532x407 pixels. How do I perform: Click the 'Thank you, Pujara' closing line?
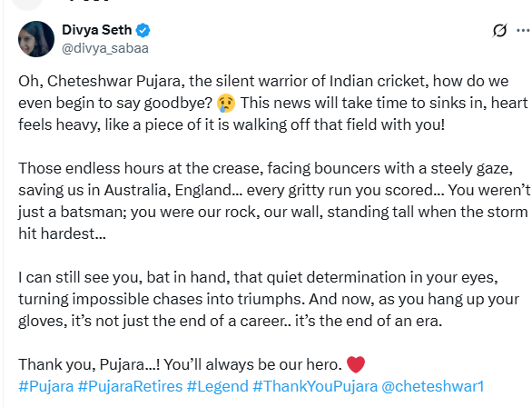click(192, 364)
